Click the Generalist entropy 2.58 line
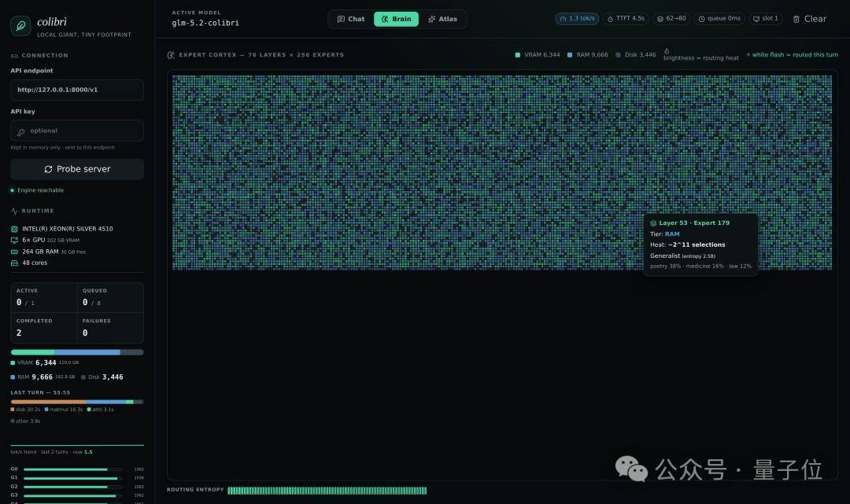850x504 pixels. tap(682, 256)
